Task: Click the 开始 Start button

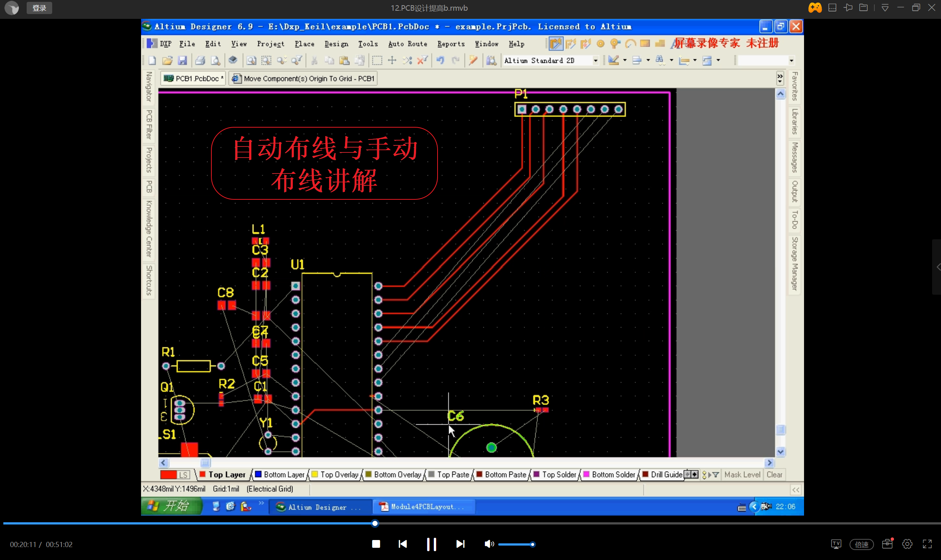Action: coord(171,506)
